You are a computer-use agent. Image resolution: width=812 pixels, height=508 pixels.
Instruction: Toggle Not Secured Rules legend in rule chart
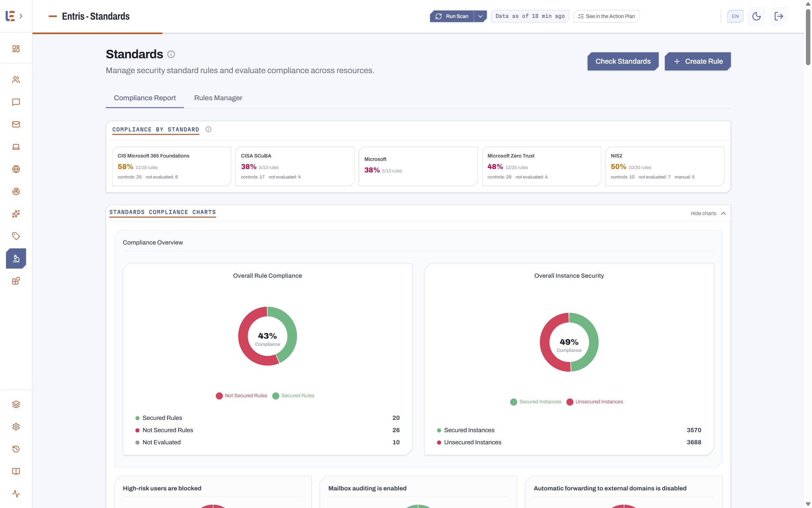241,396
